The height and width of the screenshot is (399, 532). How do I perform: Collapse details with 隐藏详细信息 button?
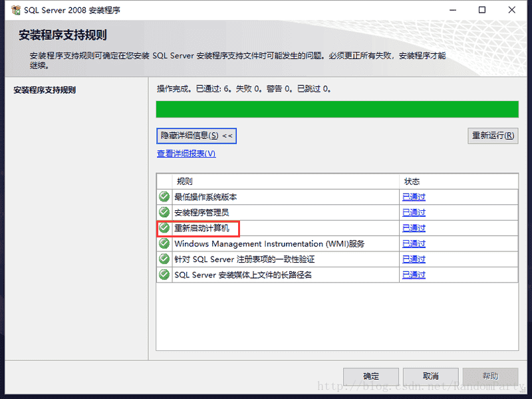(x=197, y=136)
